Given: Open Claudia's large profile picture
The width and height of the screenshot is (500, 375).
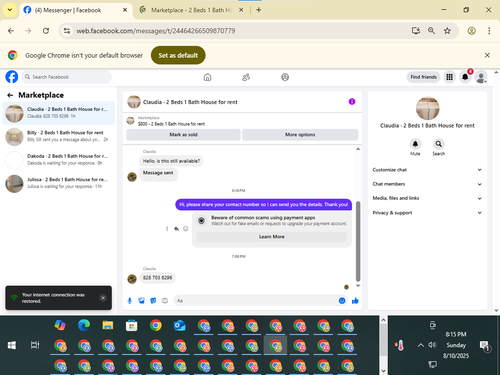Looking at the screenshot, I should [427, 108].
